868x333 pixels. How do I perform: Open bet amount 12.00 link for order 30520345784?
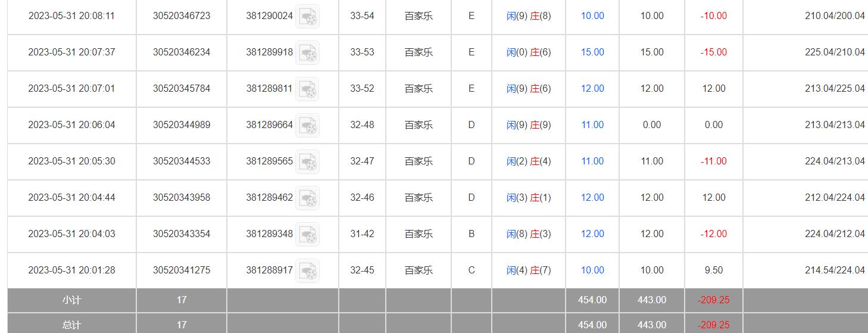592,89
